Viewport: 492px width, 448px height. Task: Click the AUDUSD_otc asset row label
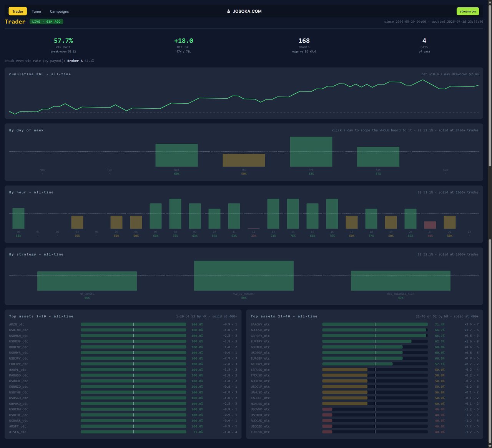pyautogui.click(x=260, y=330)
